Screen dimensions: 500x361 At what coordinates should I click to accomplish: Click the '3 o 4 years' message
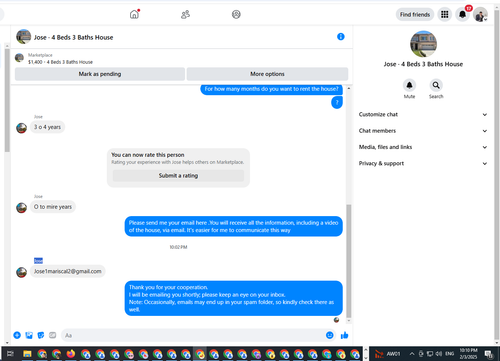[x=47, y=127]
